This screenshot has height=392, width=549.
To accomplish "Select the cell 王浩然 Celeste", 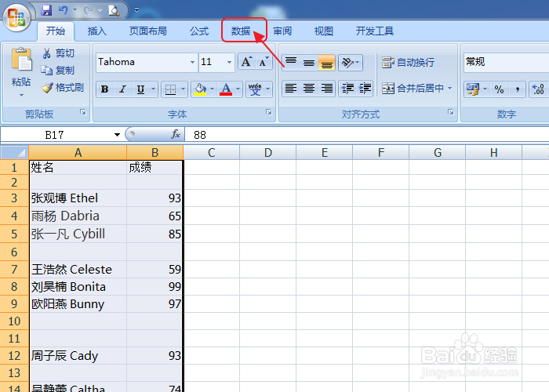I will [78, 269].
